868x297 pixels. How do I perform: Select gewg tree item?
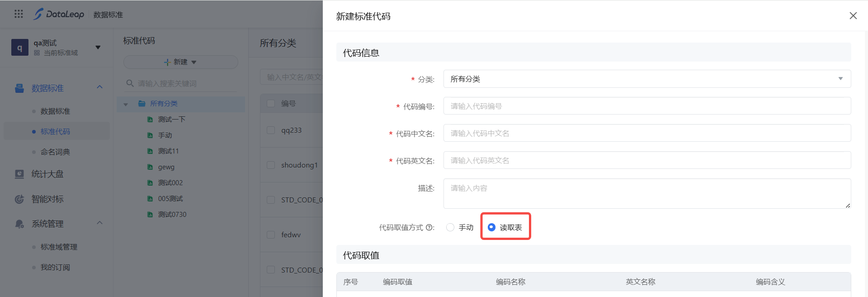pyautogui.click(x=166, y=167)
